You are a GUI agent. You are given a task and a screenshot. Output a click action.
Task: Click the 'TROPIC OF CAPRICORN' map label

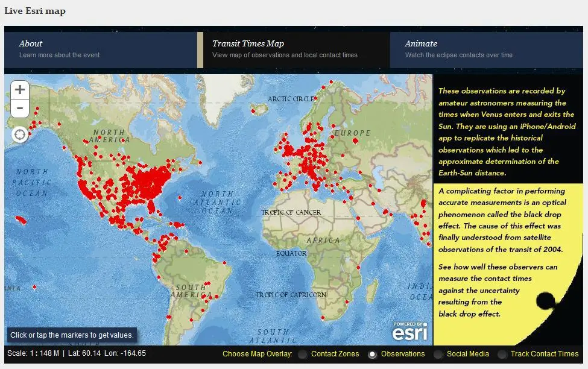tap(291, 295)
